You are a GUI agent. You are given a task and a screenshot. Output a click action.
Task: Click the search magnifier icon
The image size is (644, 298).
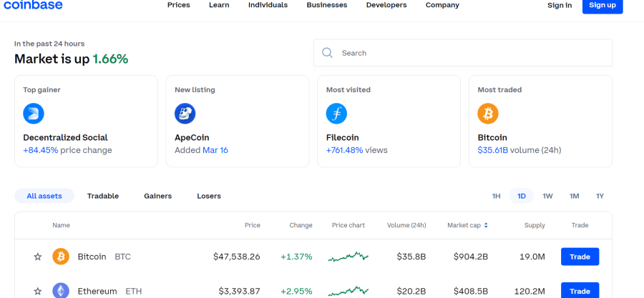[327, 53]
